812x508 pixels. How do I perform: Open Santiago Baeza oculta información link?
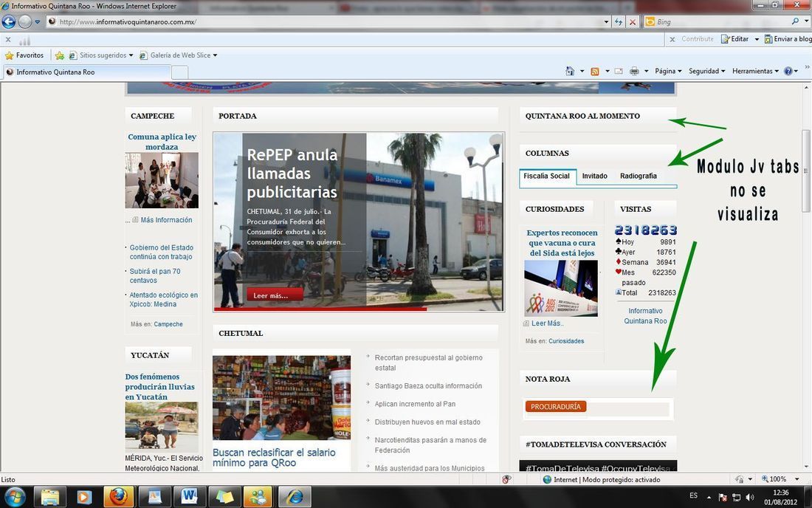tap(428, 385)
